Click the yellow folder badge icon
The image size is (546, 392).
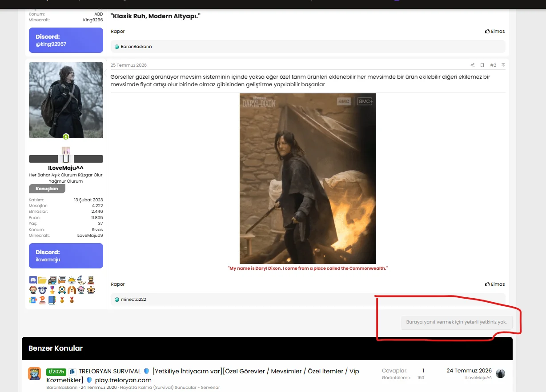click(42, 280)
